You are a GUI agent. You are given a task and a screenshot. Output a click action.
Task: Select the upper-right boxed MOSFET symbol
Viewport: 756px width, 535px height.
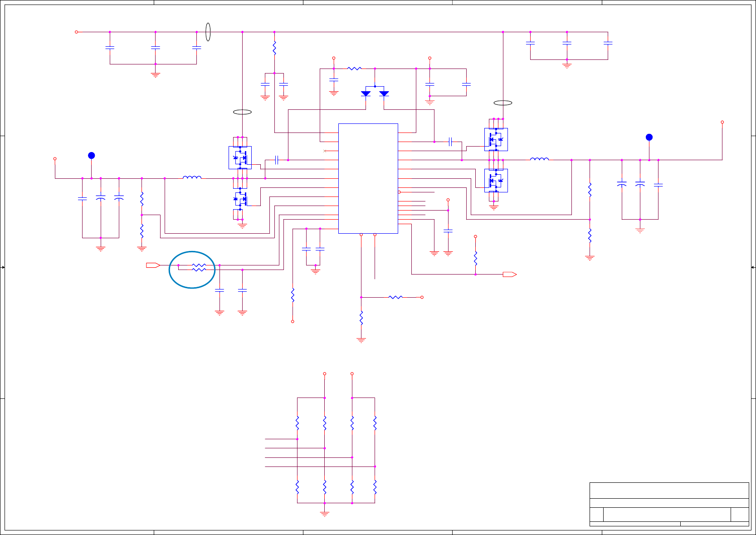(x=496, y=139)
